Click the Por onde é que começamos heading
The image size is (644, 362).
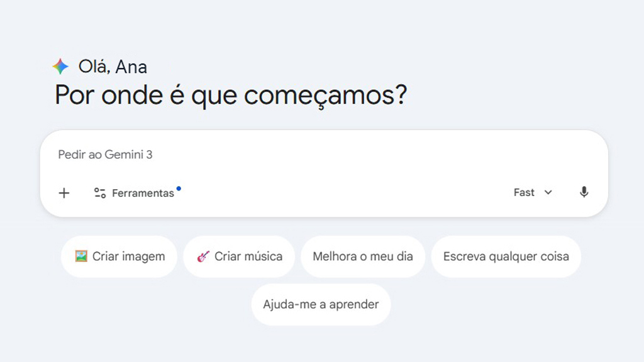click(231, 95)
